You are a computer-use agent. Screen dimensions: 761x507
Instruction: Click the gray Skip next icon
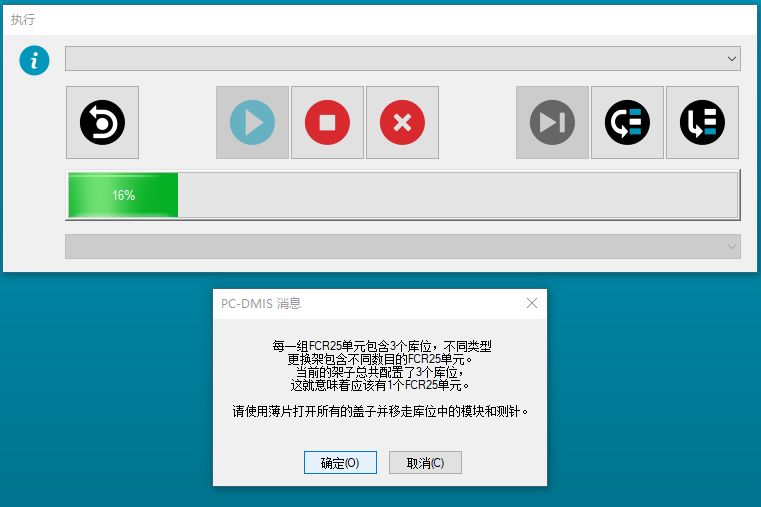tap(552, 123)
